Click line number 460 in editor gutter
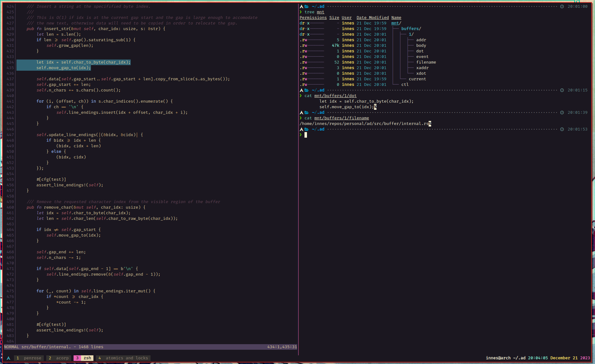595x364 pixels. (10, 207)
